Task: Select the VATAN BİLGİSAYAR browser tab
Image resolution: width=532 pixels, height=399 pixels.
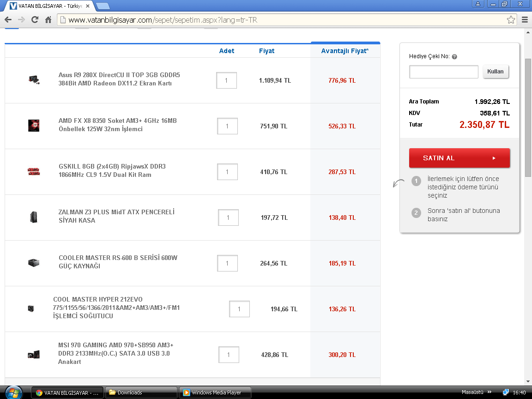Action: tap(49, 6)
